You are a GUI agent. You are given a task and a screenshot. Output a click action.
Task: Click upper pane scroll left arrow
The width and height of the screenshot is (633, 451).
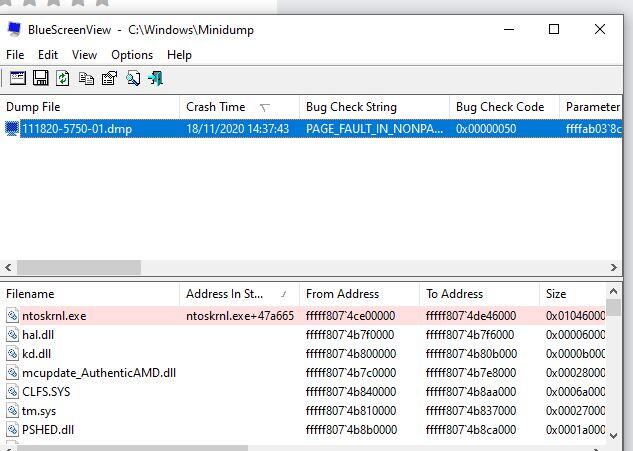click(8, 267)
